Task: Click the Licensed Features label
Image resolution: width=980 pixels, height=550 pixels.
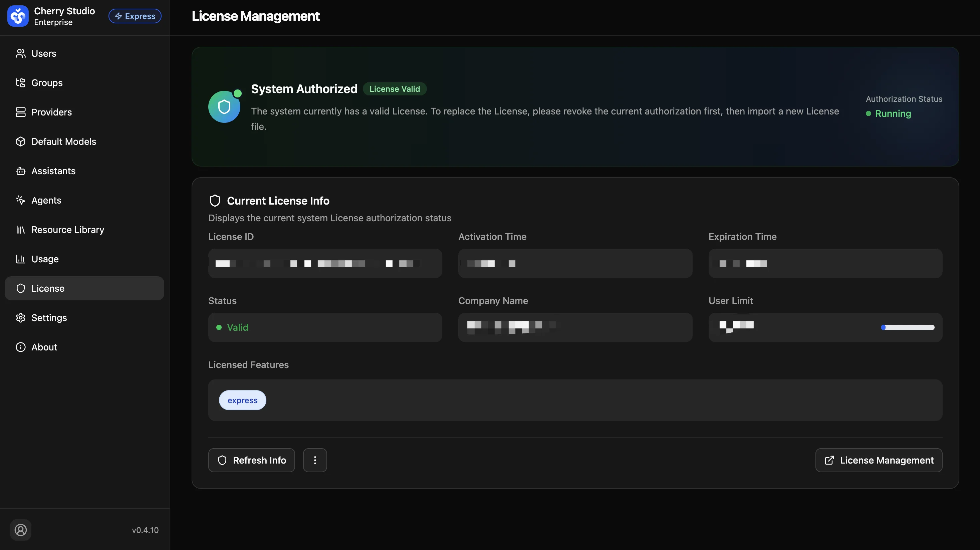Action: (248, 365)
